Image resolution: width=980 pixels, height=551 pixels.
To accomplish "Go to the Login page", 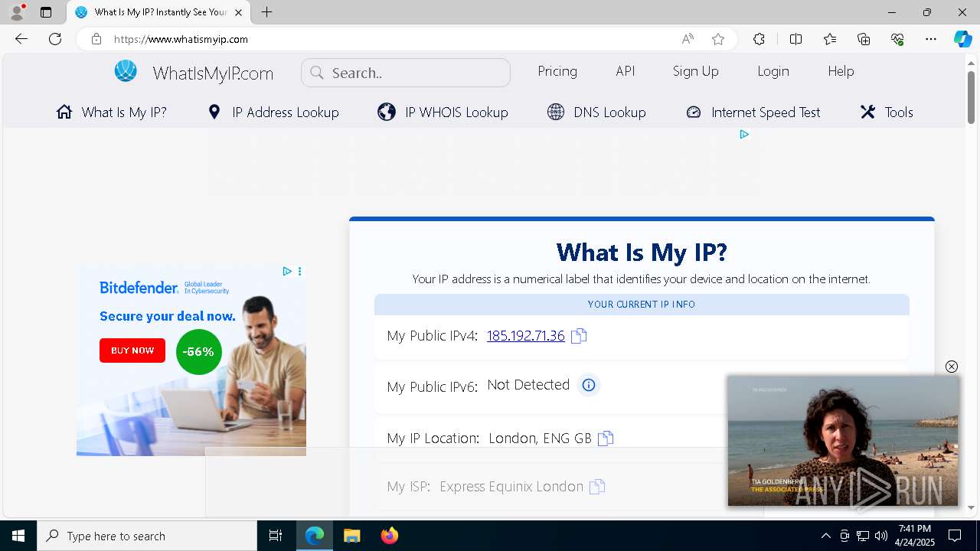I will pos(773,71).
